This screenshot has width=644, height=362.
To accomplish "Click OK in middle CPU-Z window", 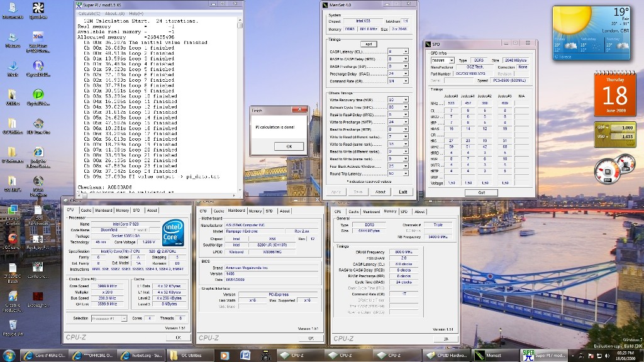I will [x=311, y=338].
